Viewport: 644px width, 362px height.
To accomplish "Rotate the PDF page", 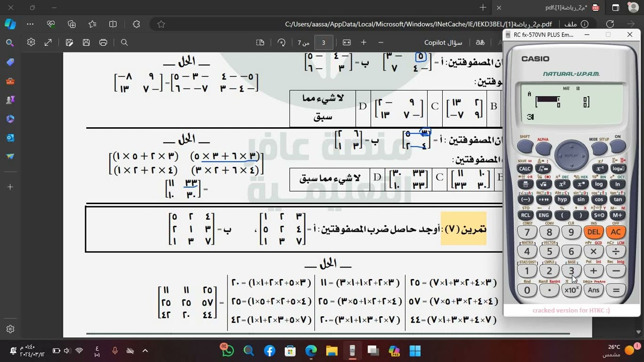I will pos(281,43).
